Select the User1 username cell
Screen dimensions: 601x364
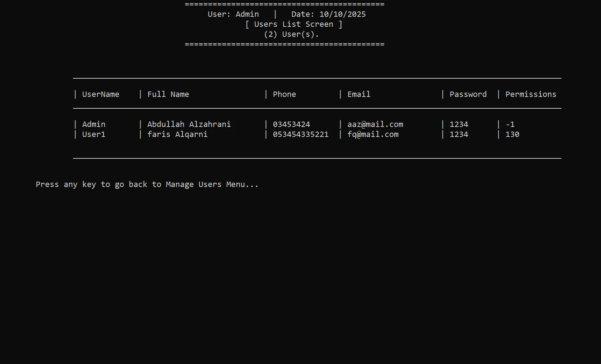(94, 134)
